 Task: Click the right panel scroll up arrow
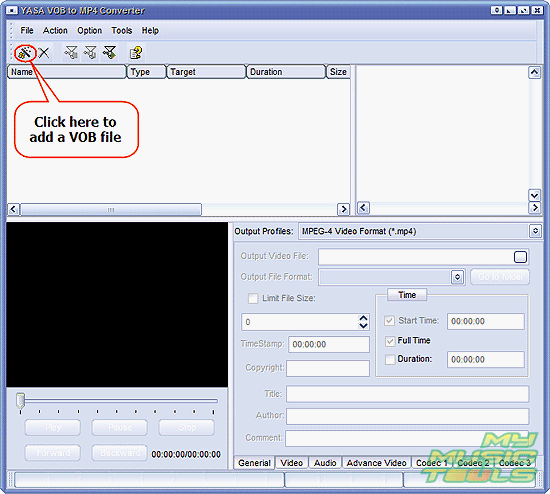point(534,73)
